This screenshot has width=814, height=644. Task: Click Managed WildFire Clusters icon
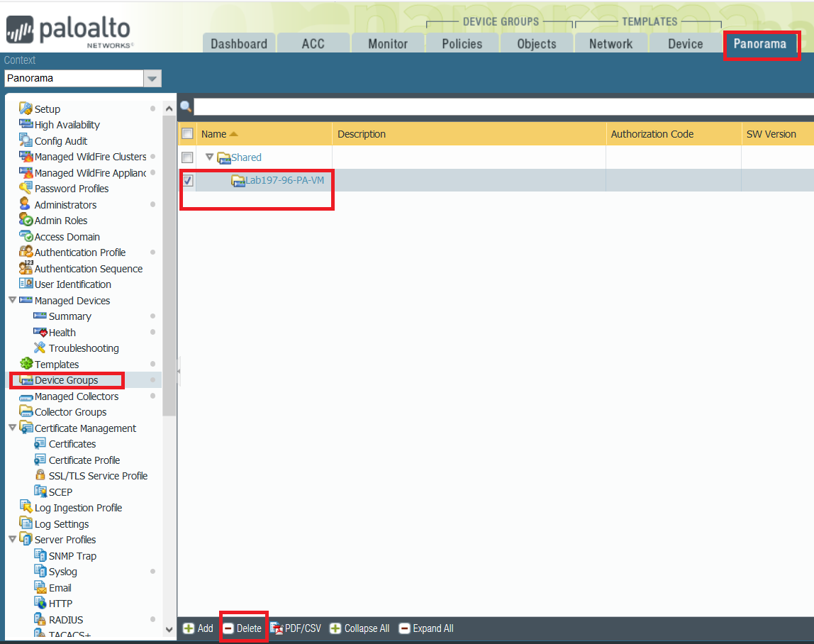pos(26,156)
